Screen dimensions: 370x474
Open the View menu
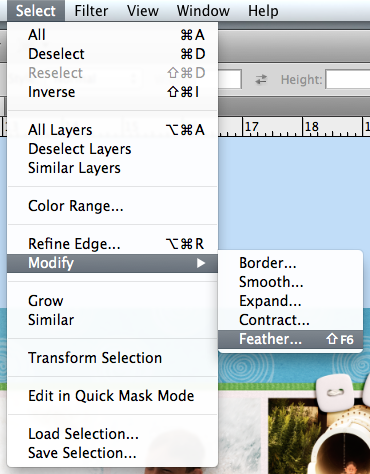point(143,11)
